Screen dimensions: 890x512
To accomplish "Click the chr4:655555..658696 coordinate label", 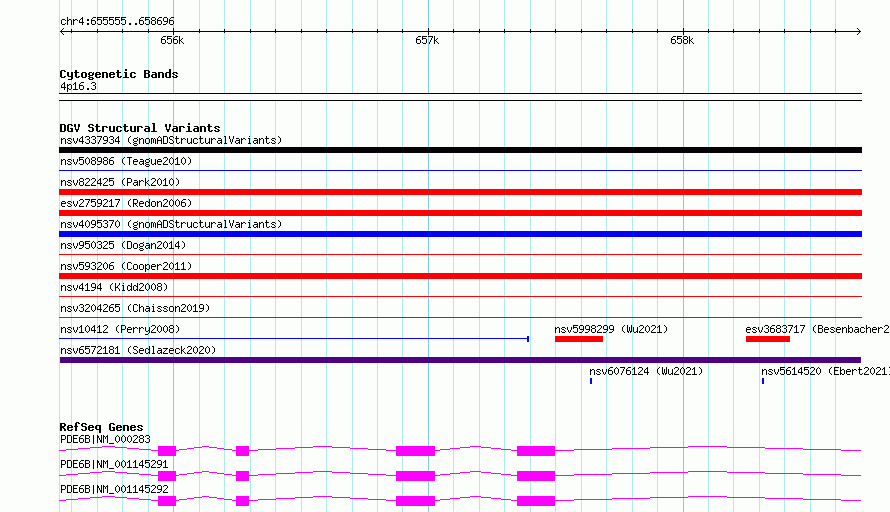I will [117, 21].
